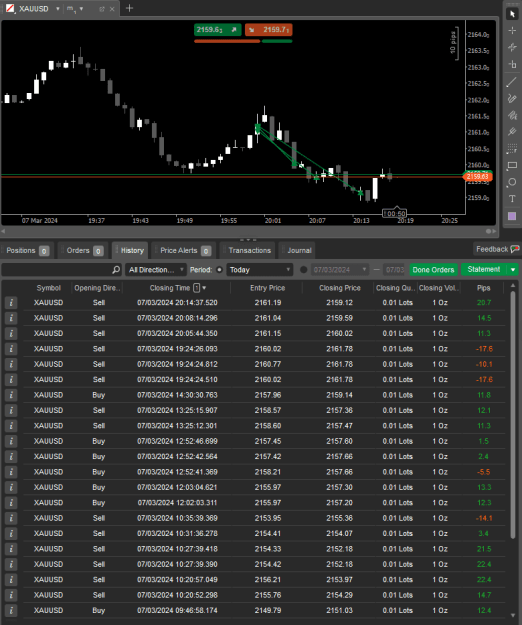This screenshot has width=522, height=625.
Task: Select the ellipse shape tool
Action: click(512, 183)
